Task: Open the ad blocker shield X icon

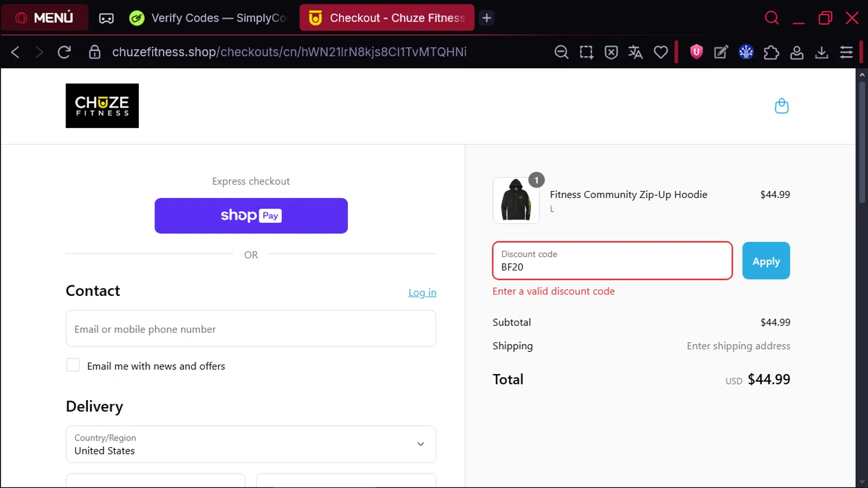Action: [x=611, y=52]
